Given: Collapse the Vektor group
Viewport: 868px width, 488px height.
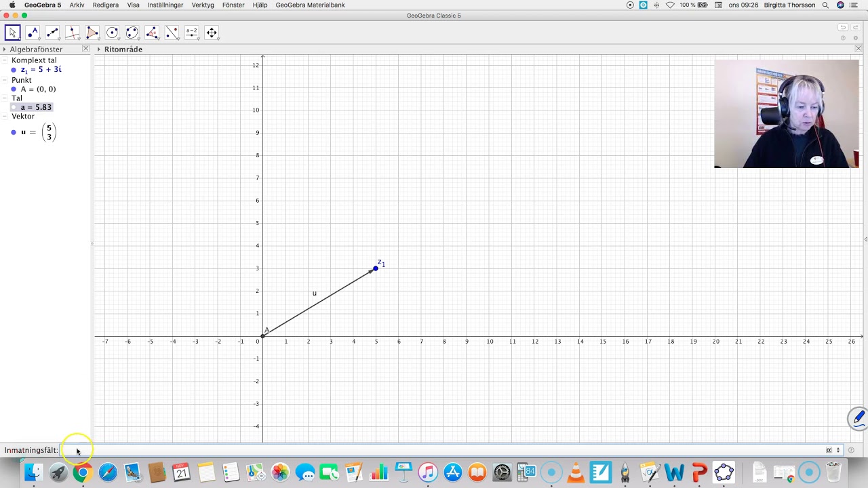Looking at the screenshot, I should point(5,117).
